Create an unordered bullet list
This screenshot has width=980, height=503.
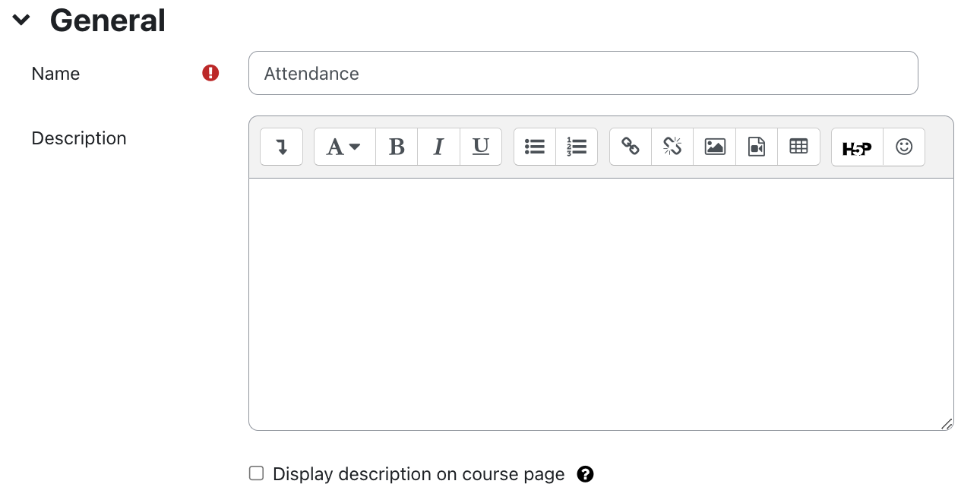pos(535,147)
